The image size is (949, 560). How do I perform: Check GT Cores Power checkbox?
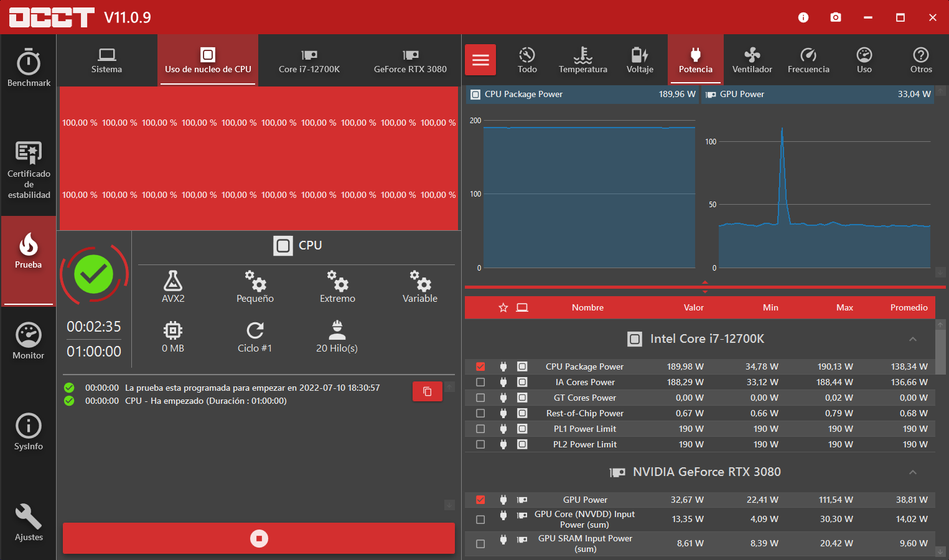pos(480,398)
